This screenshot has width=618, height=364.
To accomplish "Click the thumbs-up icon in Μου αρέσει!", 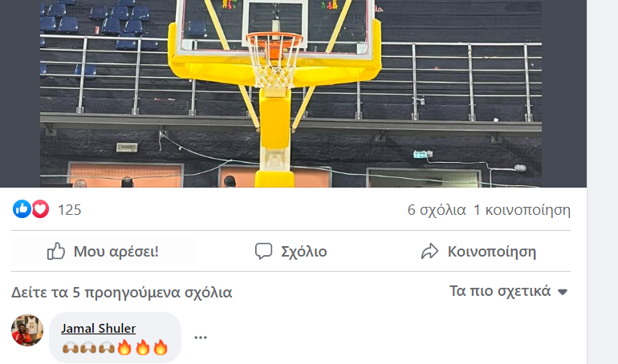I will (56, 251).
